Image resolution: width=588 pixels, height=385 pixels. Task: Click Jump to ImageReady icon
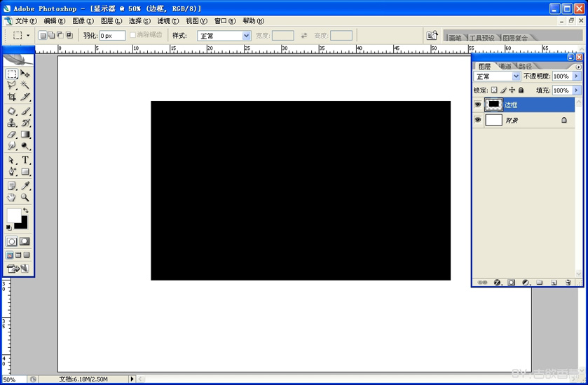[x=18, y=269]
